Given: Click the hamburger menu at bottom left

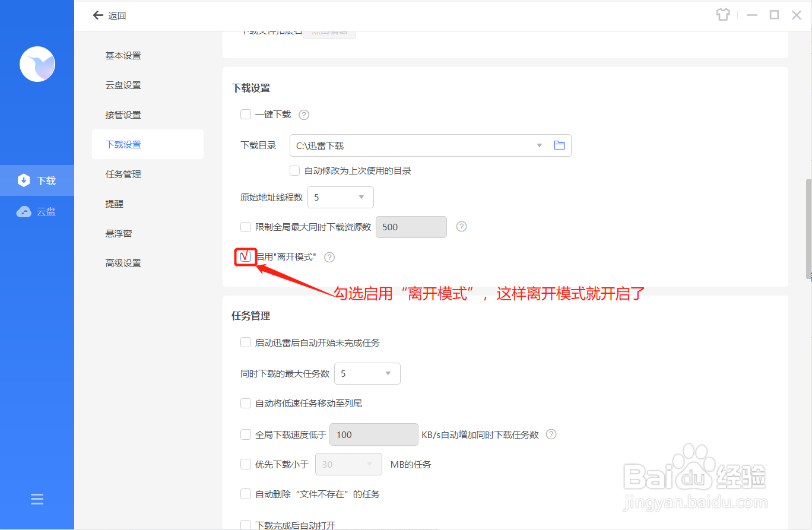Looking at the screenshot, I should point(37,499).
